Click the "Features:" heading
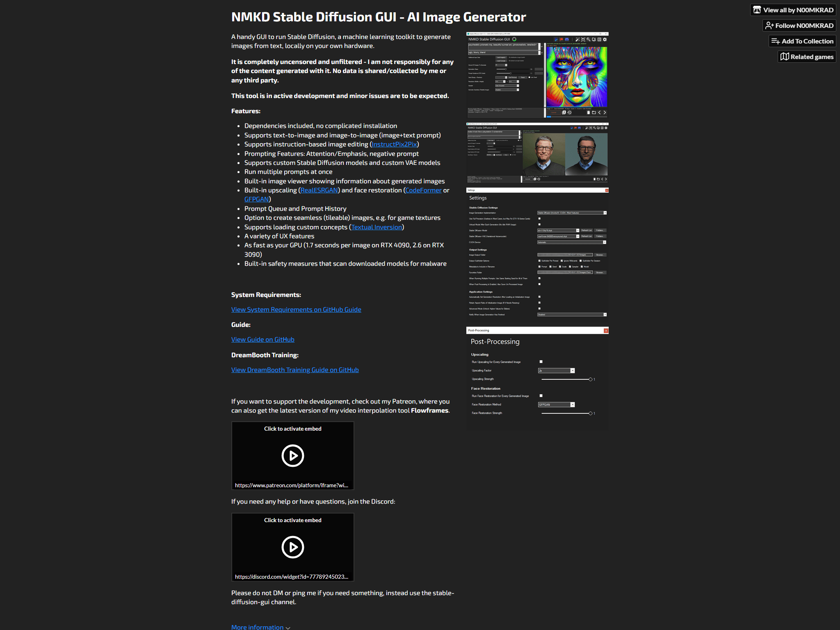This screenshot has height=630, width=840. [246, 111]
